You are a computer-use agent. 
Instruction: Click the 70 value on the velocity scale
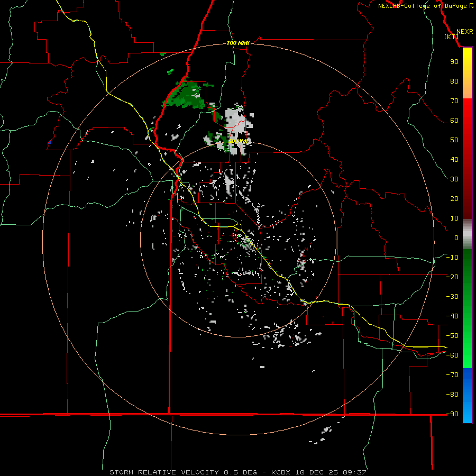(x=454, y=101)
